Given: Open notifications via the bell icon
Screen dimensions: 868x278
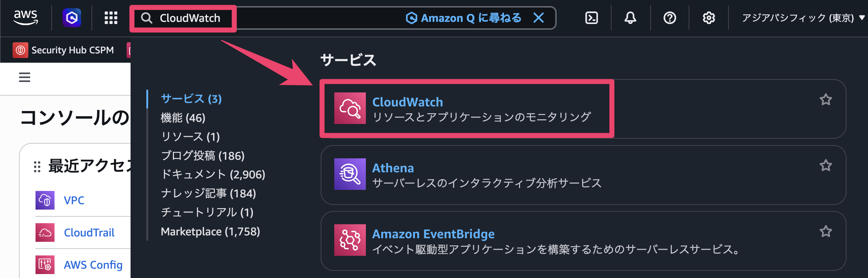Looking at the screenshot, I should pyautogui.click(x=631, y=18).
